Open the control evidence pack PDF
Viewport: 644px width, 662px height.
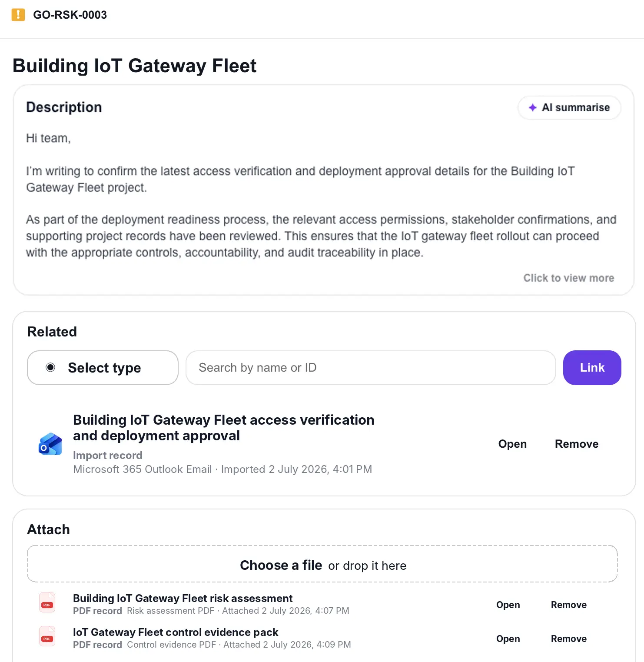(508, 639)
